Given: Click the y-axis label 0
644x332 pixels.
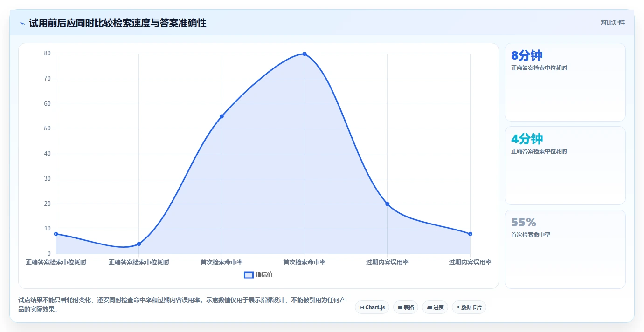Looking at the screenshot, I should tap(49, 254).
